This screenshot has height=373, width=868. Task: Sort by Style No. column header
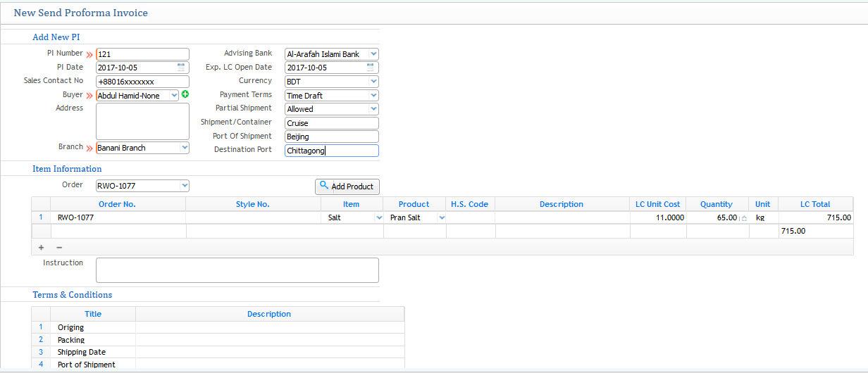point(253,204)
